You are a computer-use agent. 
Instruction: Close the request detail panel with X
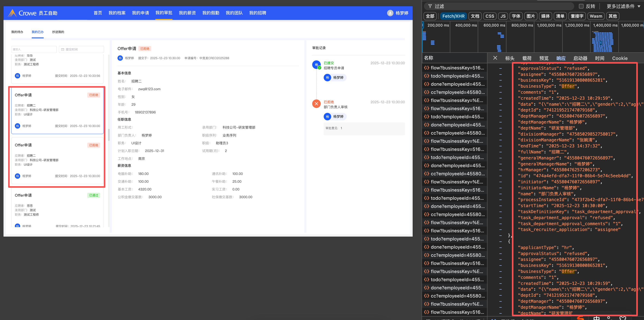click(x=495, y=58)
